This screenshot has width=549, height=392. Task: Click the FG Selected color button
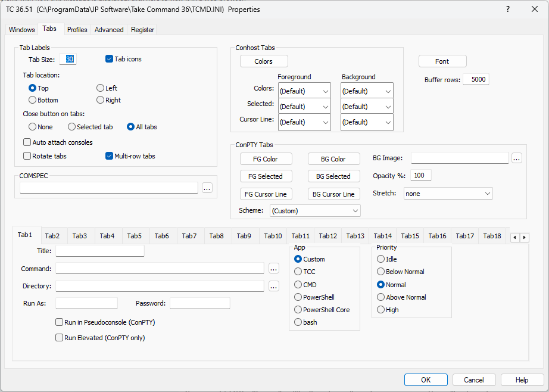tap(266, 176)
